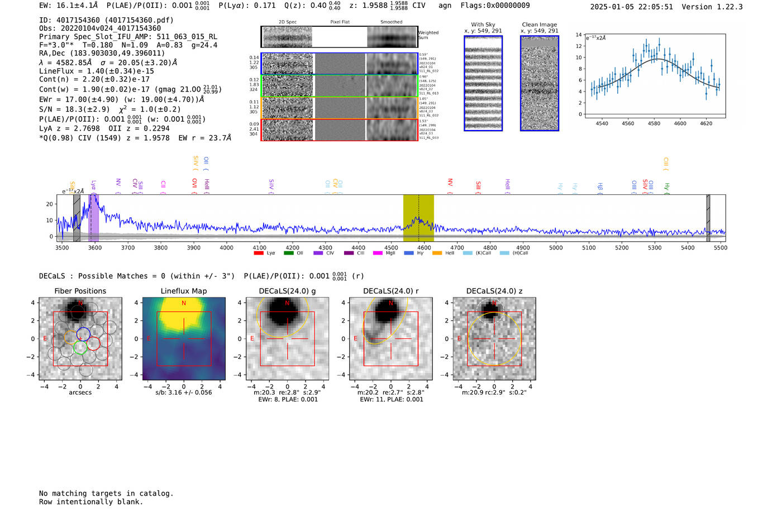Click the 'λ = 4582.85Å' wavelength line

(108, 63)
